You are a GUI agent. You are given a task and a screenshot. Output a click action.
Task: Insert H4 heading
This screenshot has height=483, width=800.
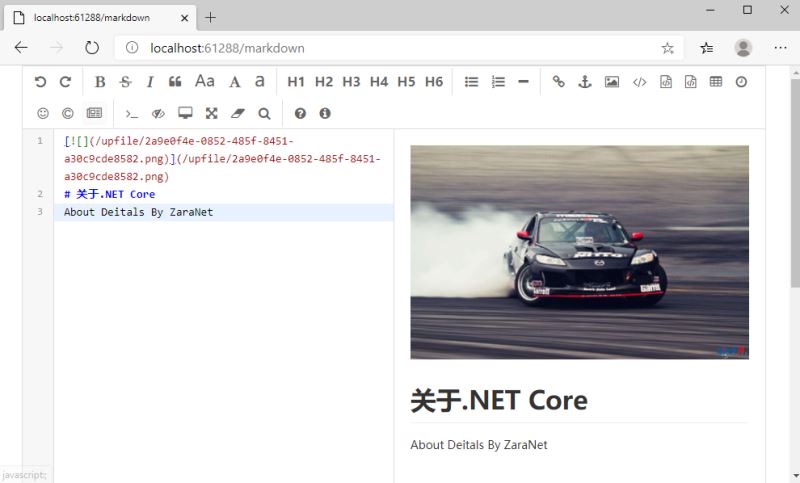[379, 82]
